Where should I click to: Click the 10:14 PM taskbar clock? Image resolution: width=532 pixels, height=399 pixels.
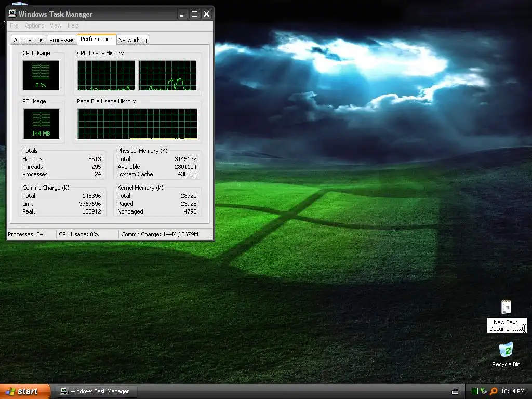pos(513,391)
